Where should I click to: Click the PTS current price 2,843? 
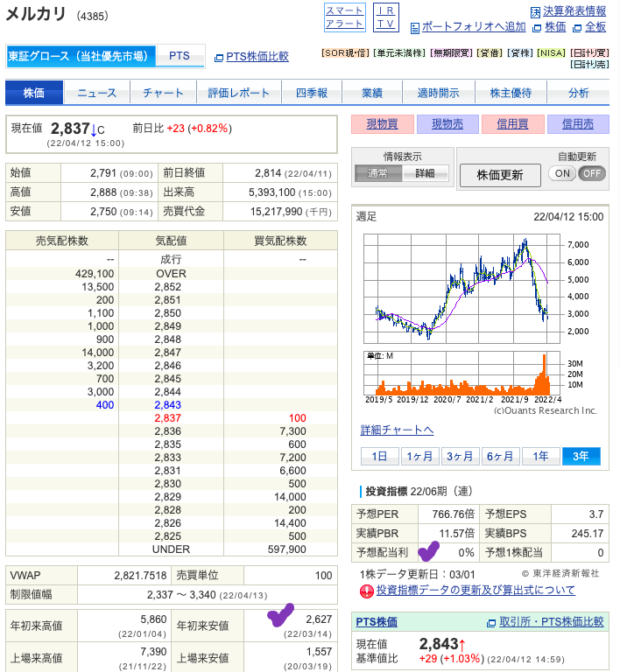[439, 644]
